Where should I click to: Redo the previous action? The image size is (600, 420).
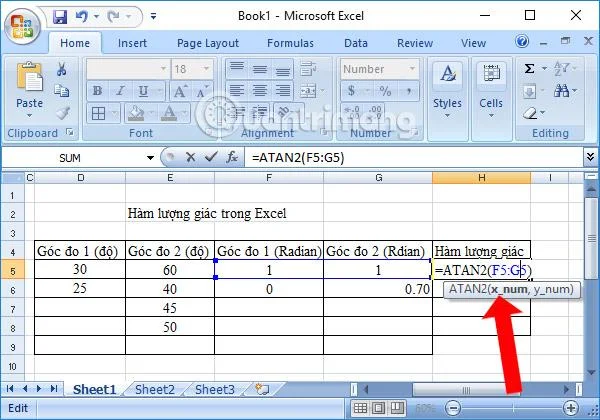[x=114, y=16]
